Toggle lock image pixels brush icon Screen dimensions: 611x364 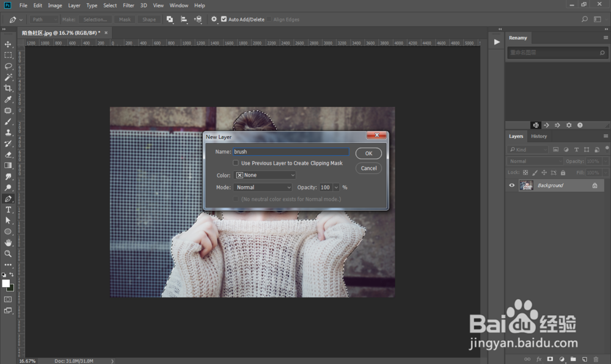[535, 172]
